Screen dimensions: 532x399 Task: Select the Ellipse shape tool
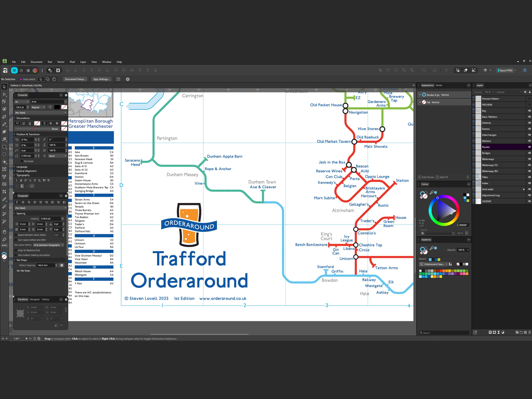point(4,154)
